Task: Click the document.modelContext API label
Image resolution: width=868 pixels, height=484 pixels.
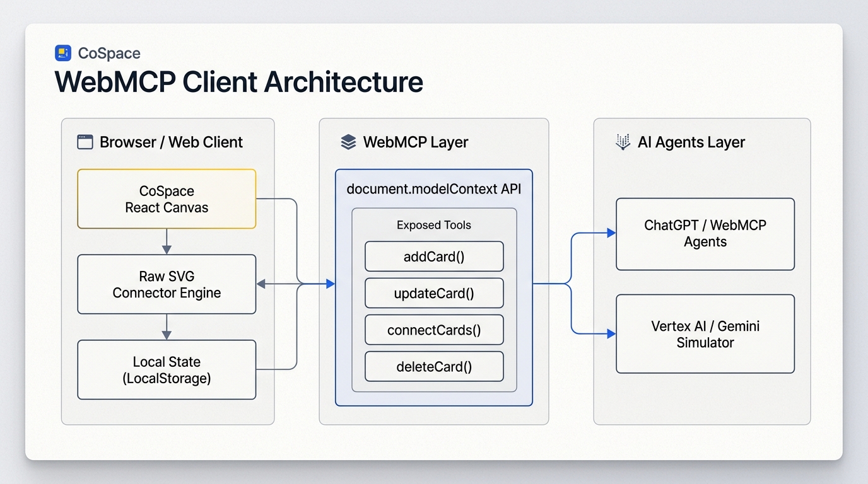Action: coord(434,188)
